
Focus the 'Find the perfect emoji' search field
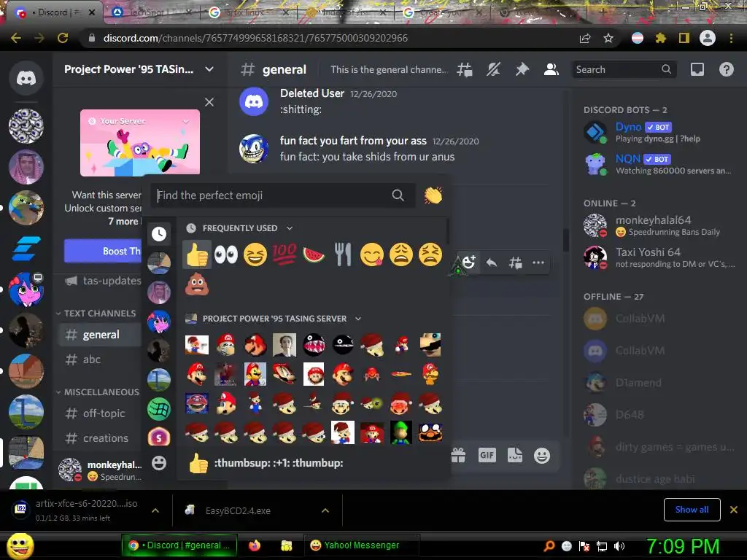tap(283, 195)
